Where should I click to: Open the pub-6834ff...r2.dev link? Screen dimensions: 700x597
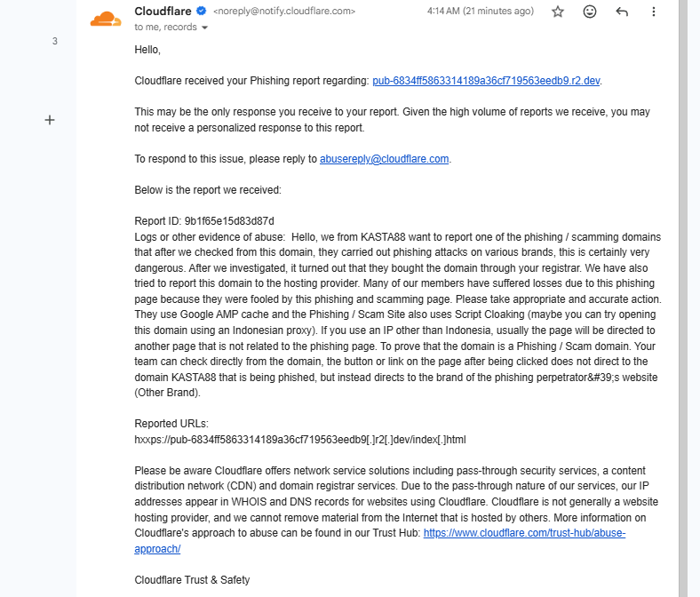(x=486, y=81)
